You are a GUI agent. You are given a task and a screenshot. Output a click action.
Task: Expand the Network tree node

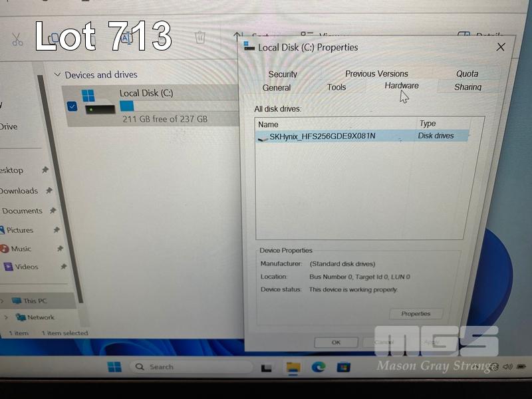pyautogui.click(x=5, y=318)
